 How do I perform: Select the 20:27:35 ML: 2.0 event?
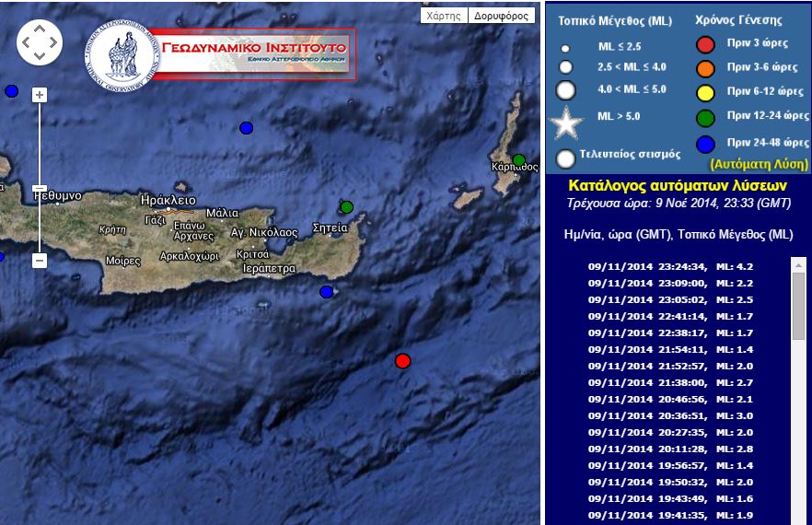coord(670,433)
